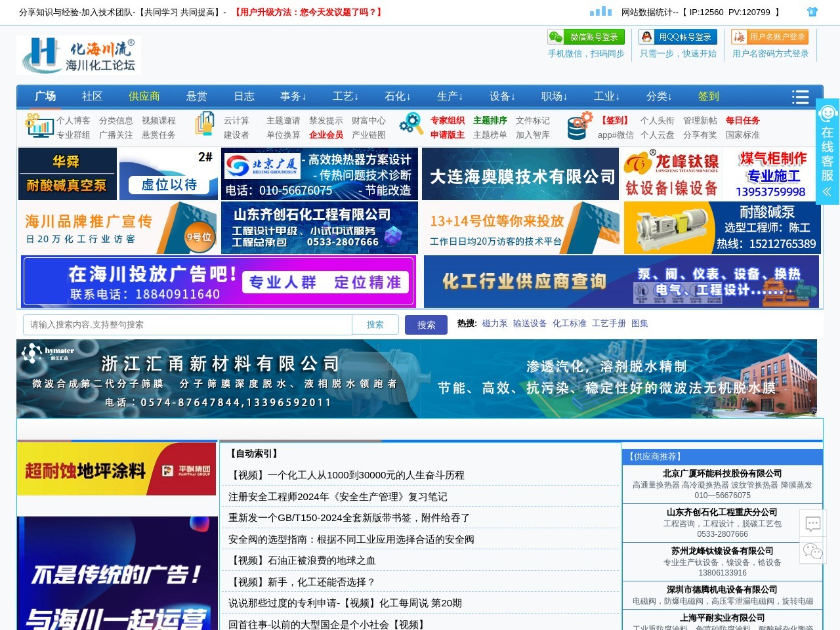This screenshot has height=630, width=840.
Task: Click the site statistics bar chart icon
Action: (x=600, y=11)
